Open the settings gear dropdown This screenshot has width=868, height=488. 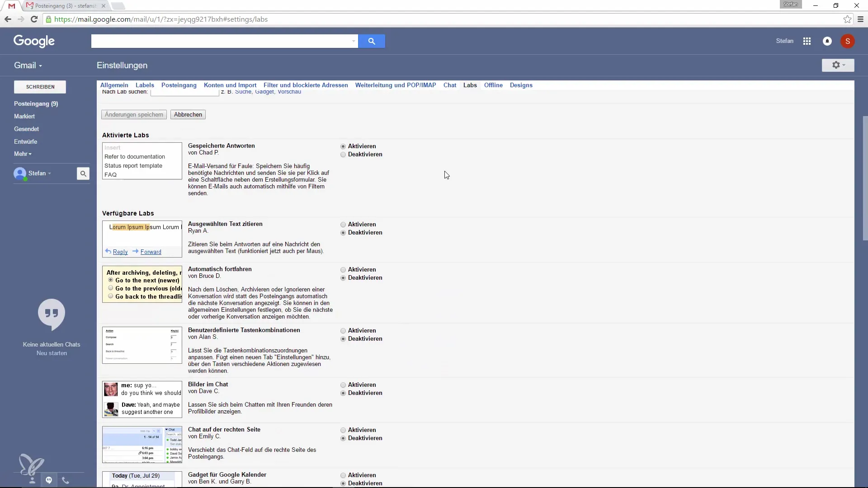[838, 65]
